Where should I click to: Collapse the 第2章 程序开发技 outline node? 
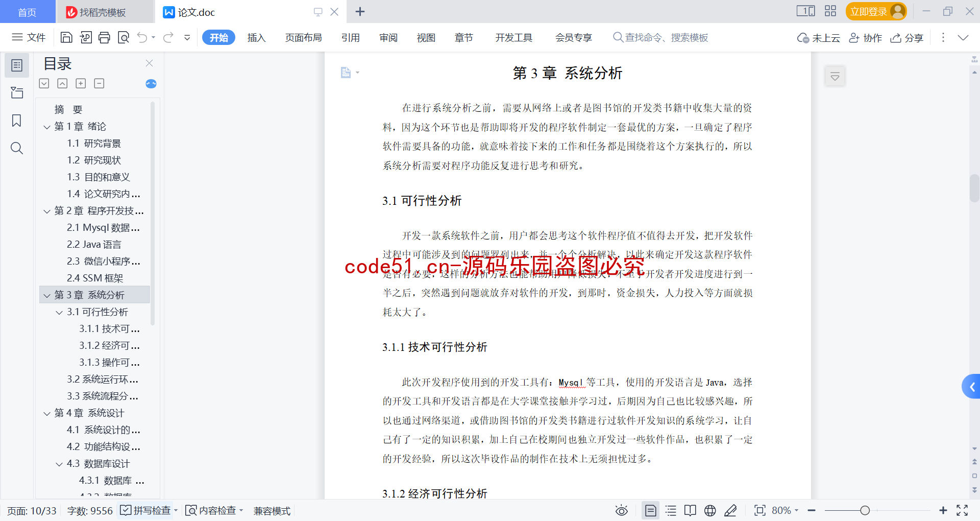coord(47,211)
